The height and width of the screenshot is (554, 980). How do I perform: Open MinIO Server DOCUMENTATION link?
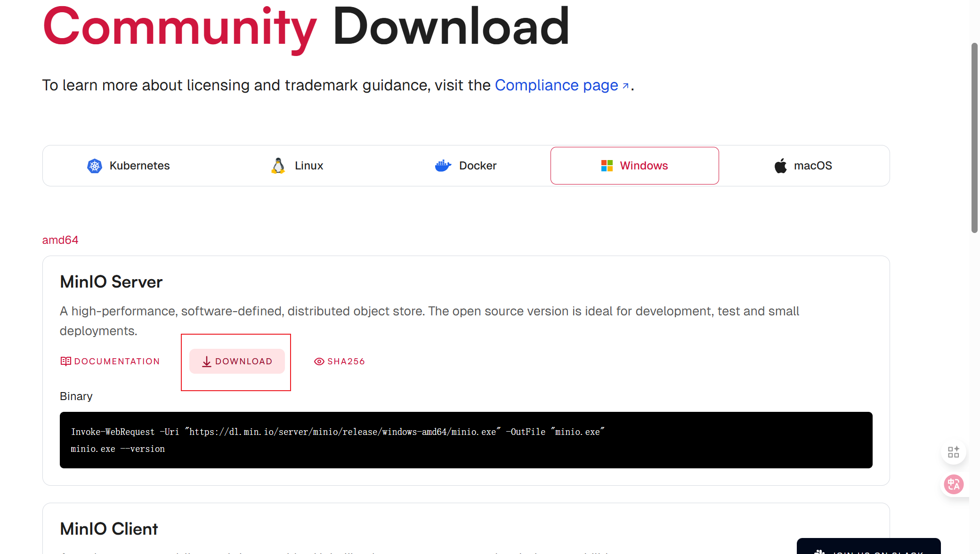[110, 361]
